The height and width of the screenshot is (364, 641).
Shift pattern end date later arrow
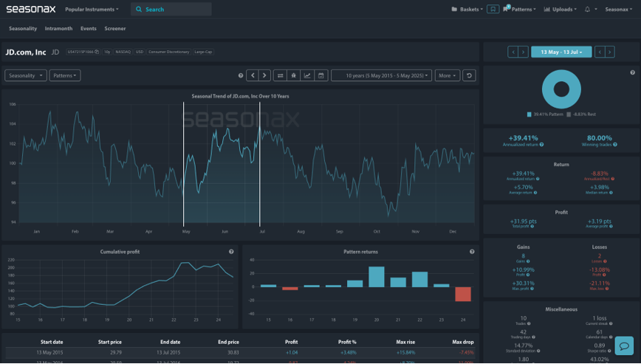click(x=609, y=52)
